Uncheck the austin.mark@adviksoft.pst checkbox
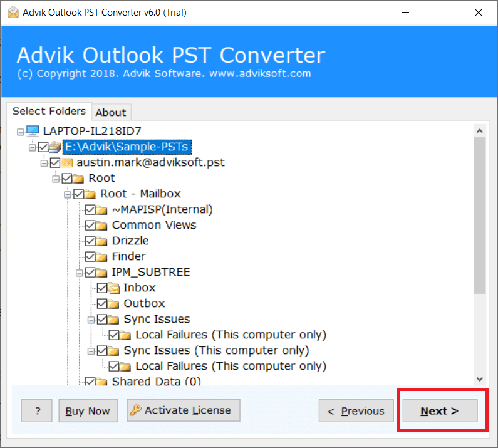 tap(55, 163)
